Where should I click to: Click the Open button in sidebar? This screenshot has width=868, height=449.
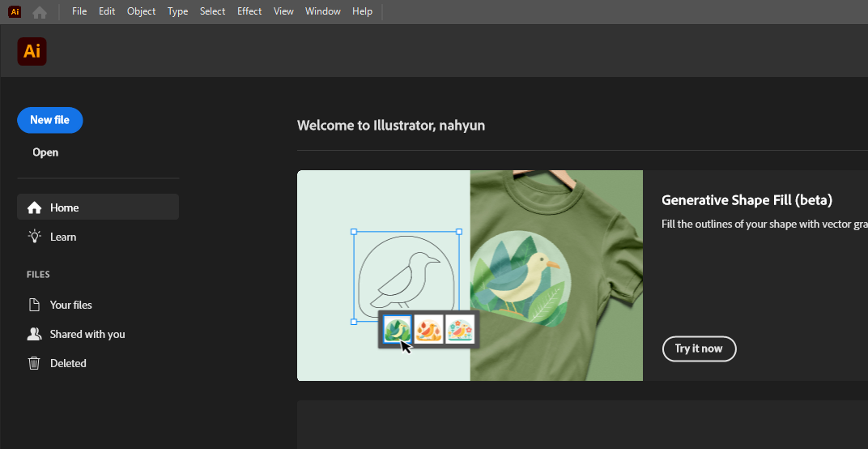pos(45,152)
